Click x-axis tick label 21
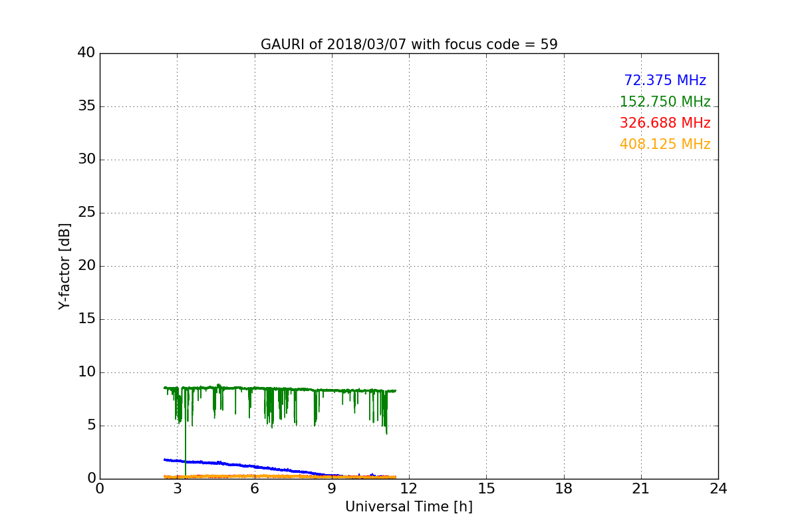798x532 pixels. (x=641, y=489)
